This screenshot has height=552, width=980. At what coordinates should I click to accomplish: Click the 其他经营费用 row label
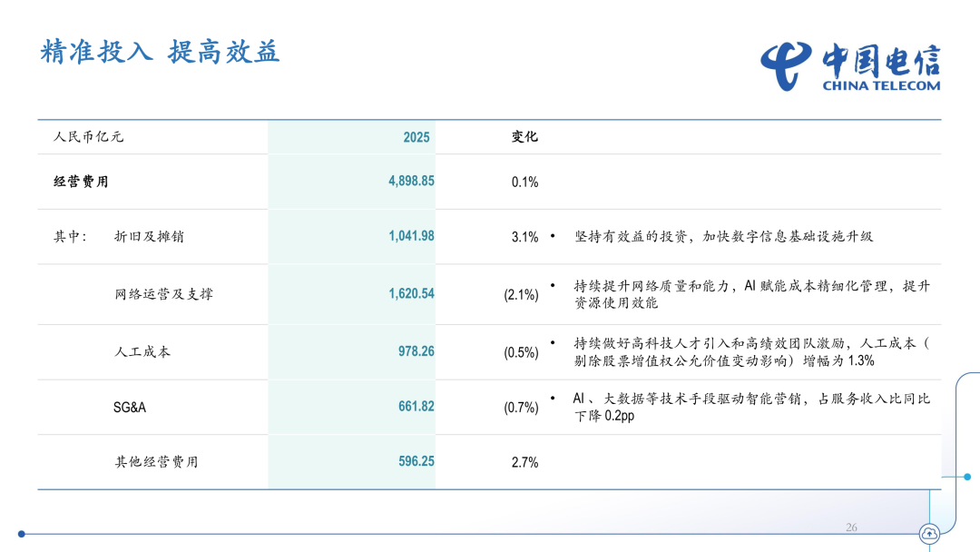click(x=156, y=462)
